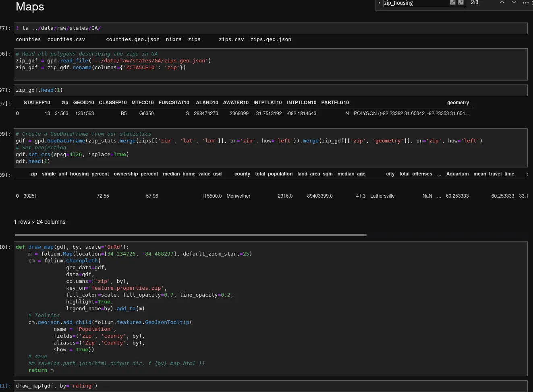Click the geometry column header in the output table
The height and width of the screenshot is (392, 533).
(x=458, y=103)
